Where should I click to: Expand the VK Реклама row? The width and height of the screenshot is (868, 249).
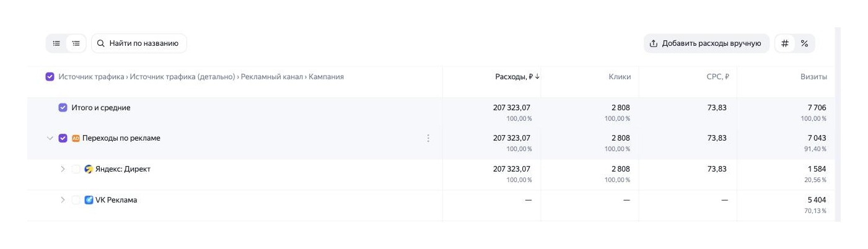point(63,200)
